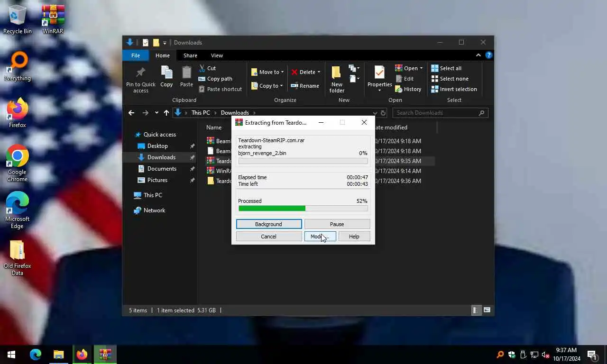This screenshot has height=364, width=607.
Task: Click This PC in the address breadcrumb
Action: [201, 113]
